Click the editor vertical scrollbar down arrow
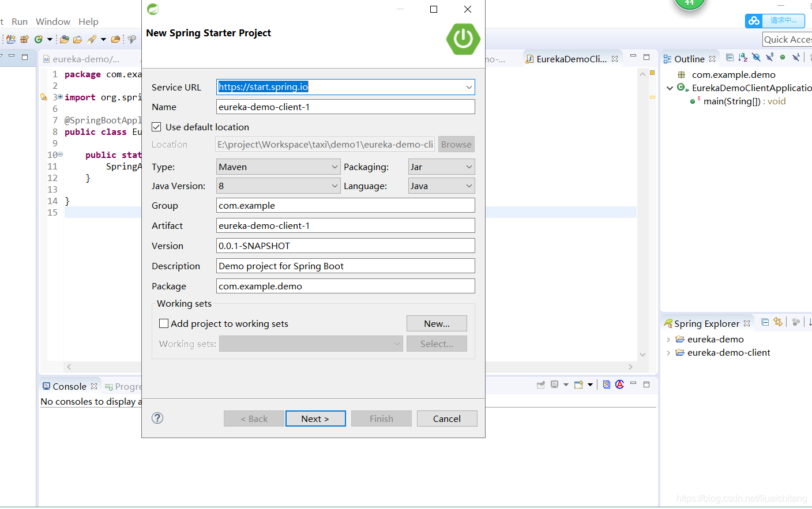The image size is (812, 509). [x=642, y=355]
